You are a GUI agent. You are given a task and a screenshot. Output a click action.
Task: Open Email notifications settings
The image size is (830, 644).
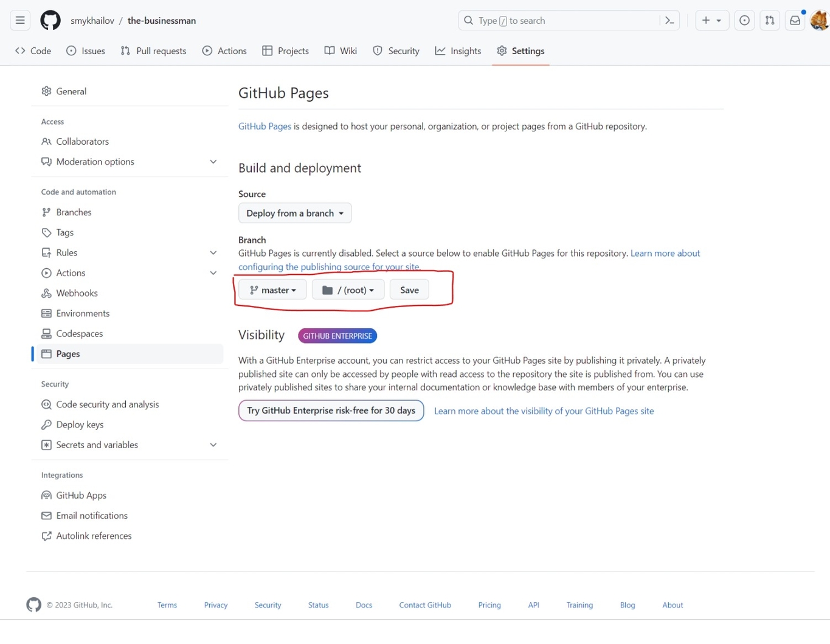(130, 516)
